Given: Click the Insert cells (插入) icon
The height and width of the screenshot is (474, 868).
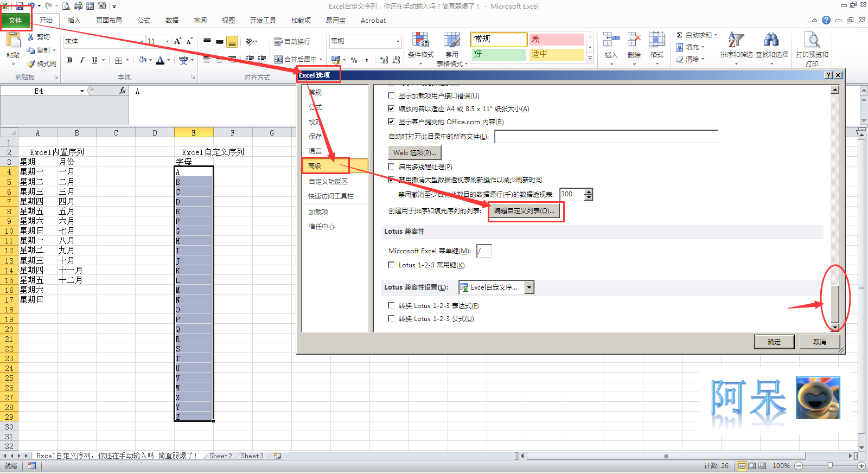Looking at the screenshot, I should 611,40.
